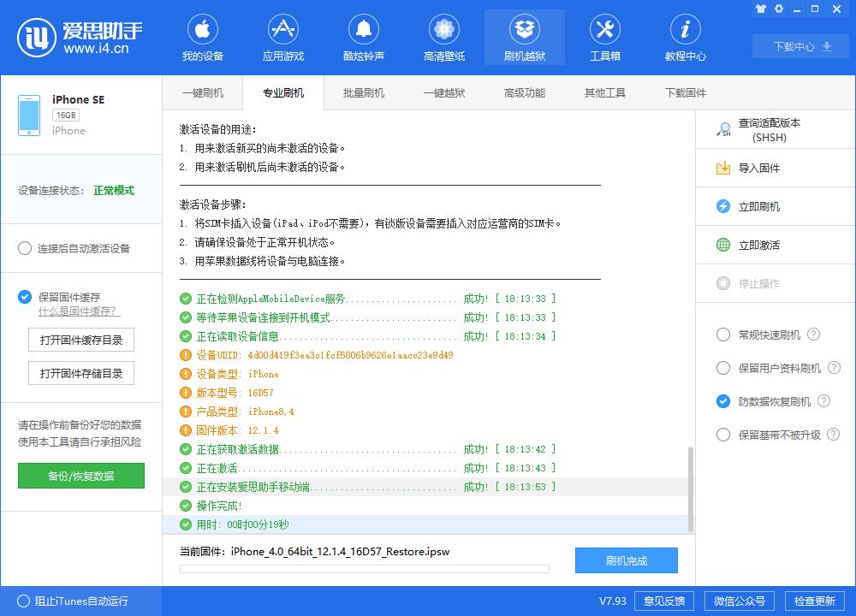Open the 应用游戏 apps and games section
The height and width of the screenshot is (616, 856).
pyautogui.click(x=283, y=37)
